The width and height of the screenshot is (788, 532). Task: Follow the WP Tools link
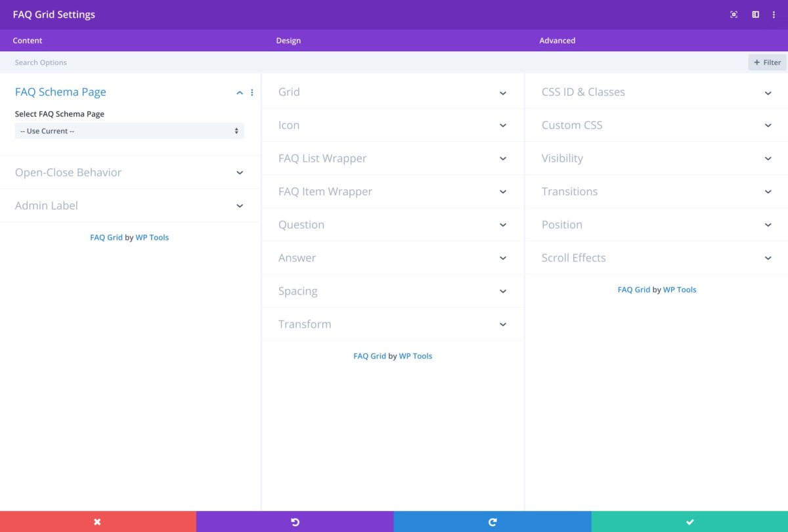pos(152,237)
